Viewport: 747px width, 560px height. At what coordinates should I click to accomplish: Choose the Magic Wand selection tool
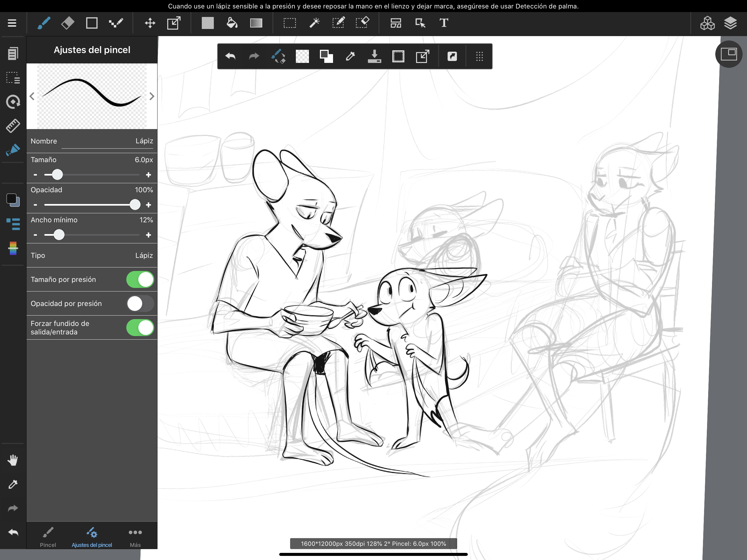click(314, 23)
